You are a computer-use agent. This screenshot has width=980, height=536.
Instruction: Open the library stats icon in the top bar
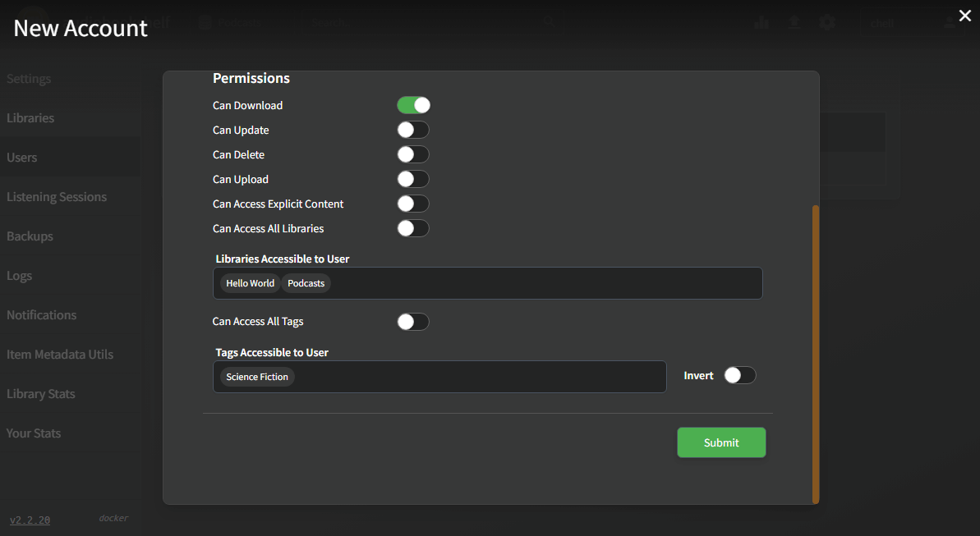[761, 22]
